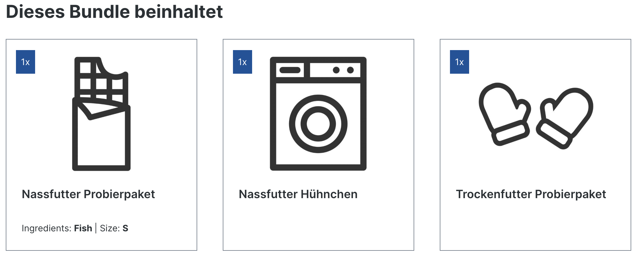Image resolution: width=644 pixels, height=261 pixels.
Task: Click the washing machine product image
Action: coord(318,114)
